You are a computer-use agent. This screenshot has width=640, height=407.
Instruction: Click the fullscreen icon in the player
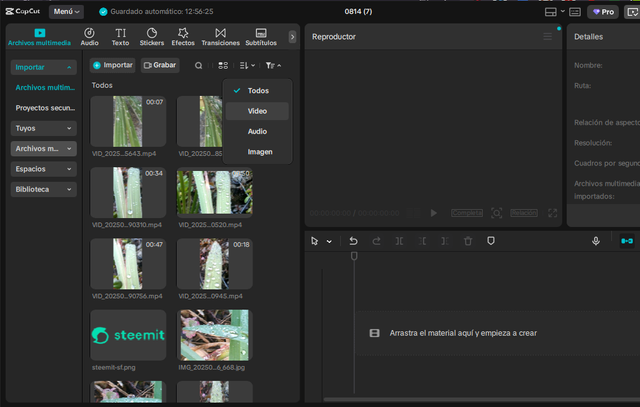tap(552, 213)
